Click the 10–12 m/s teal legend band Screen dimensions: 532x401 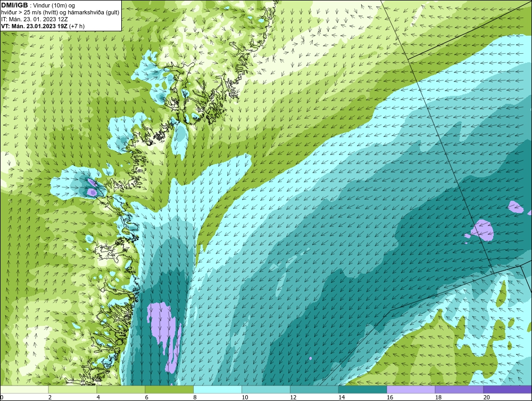click(x=266, y=389)
